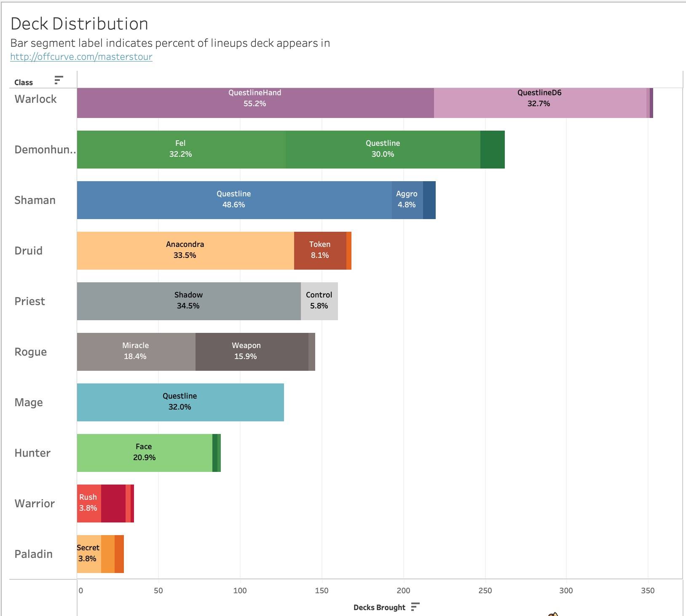Click the Rogue Miracle 18.4% segment
Viewport: 686px width, 616px height.
point(136,352)
